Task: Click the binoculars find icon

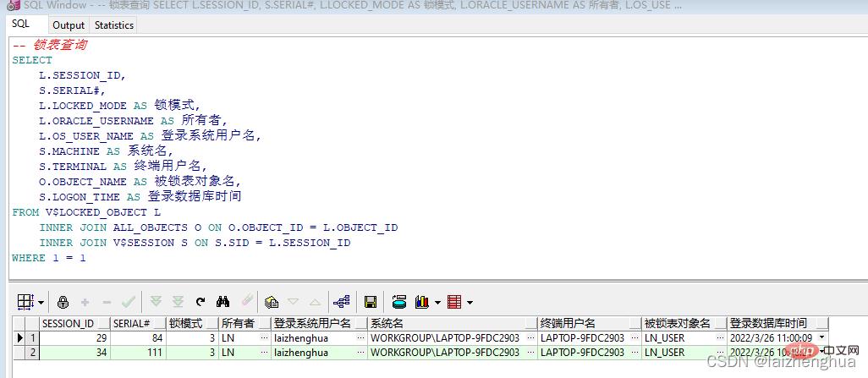Action: pyautogui.click(x=223, y=302)
